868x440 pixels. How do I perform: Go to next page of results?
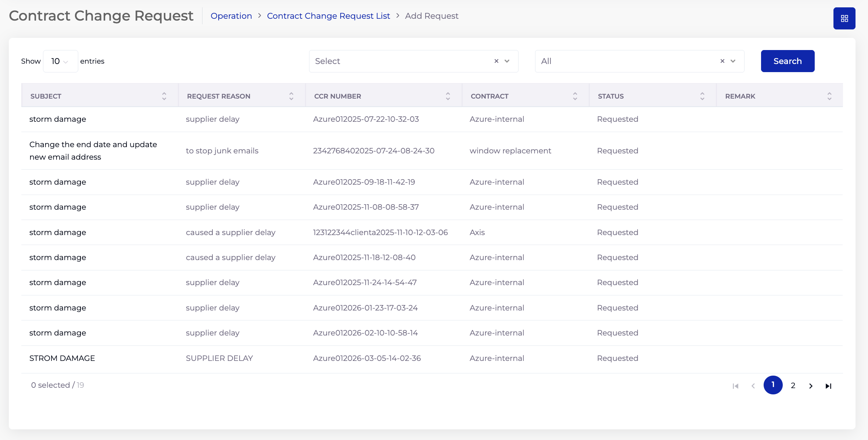(x=811, y=386)
